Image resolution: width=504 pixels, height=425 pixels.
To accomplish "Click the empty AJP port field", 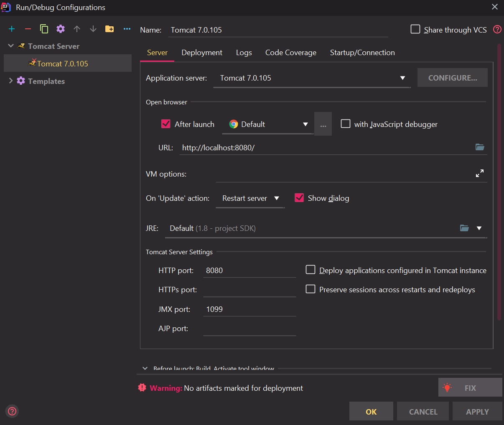I will tap(249, 328).
